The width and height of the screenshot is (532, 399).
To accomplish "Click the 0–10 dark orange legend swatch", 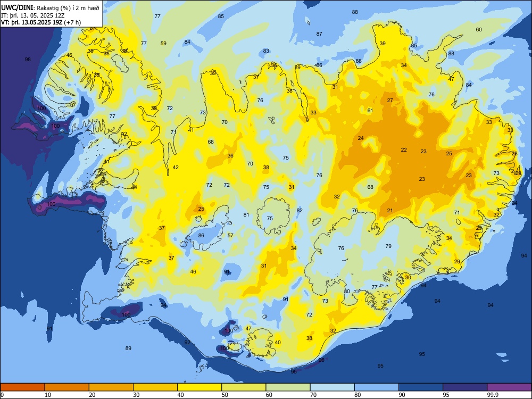I will (22, 387).
